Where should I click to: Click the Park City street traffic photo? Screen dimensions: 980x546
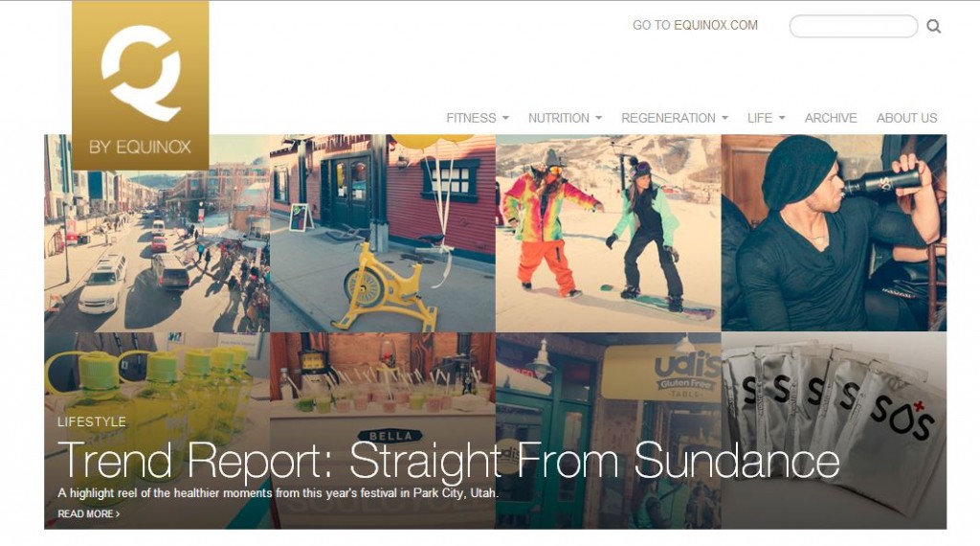tap(157, 250)
